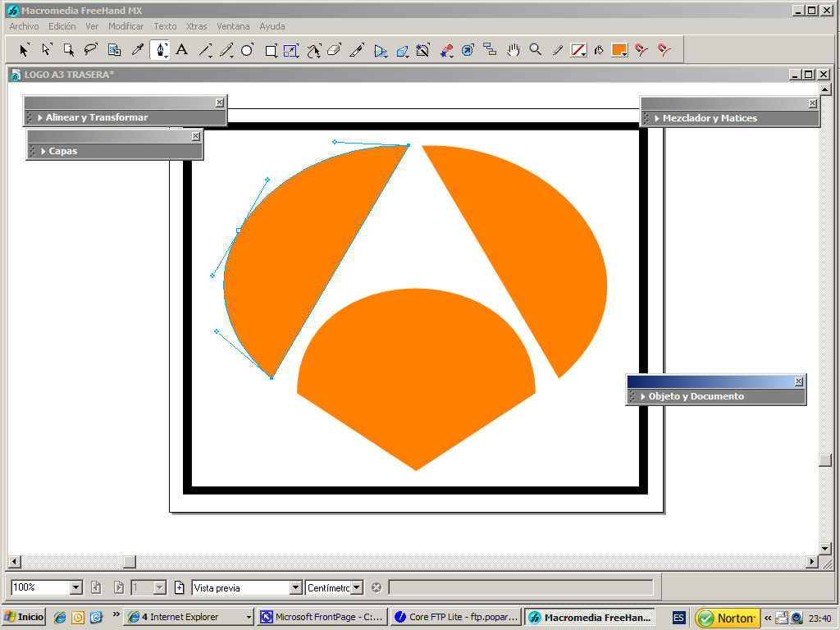Screen dimensions: 840x630
Task: Add a new page icon
Action: click(180, 587)
